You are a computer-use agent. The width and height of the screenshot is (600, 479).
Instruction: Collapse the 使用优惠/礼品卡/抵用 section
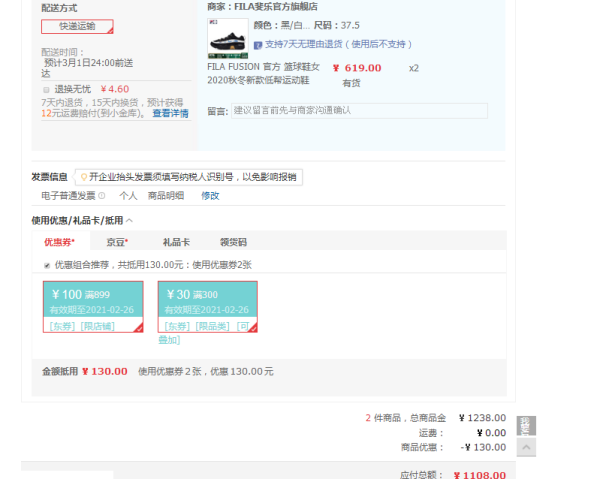129,220
